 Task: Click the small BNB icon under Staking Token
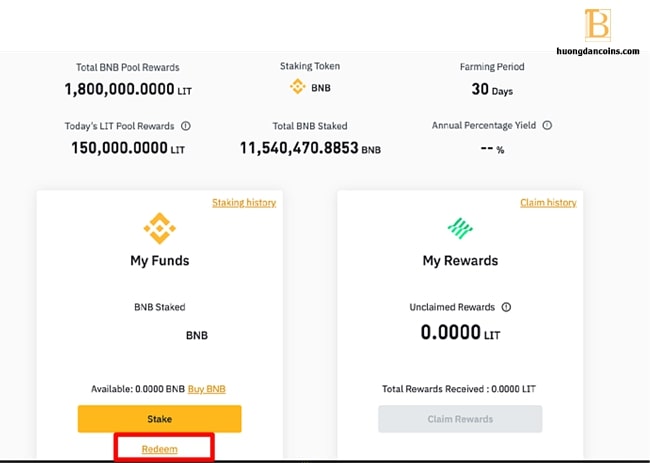[297, 87]
